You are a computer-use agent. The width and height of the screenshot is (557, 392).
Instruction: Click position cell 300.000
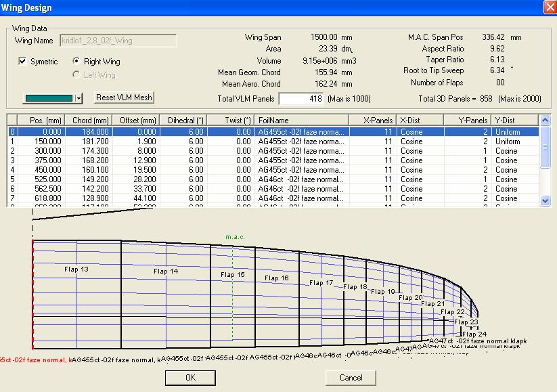(x=41, y=151)
